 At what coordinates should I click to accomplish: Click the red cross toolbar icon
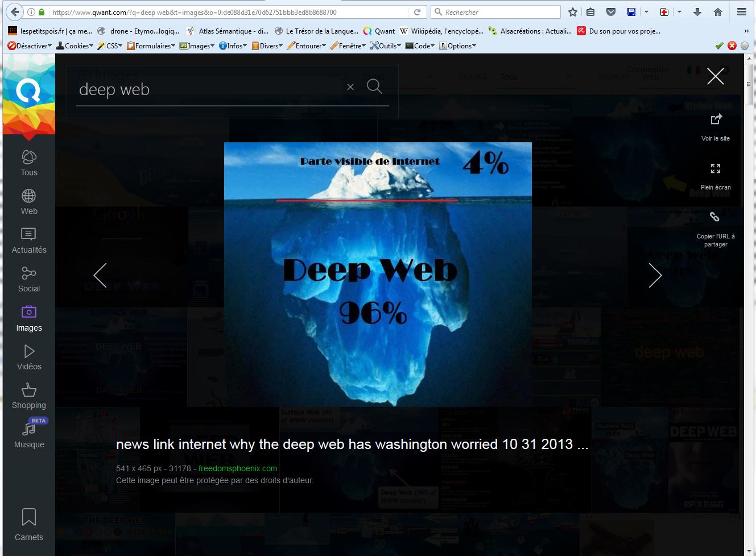click(x=664, y=12)
